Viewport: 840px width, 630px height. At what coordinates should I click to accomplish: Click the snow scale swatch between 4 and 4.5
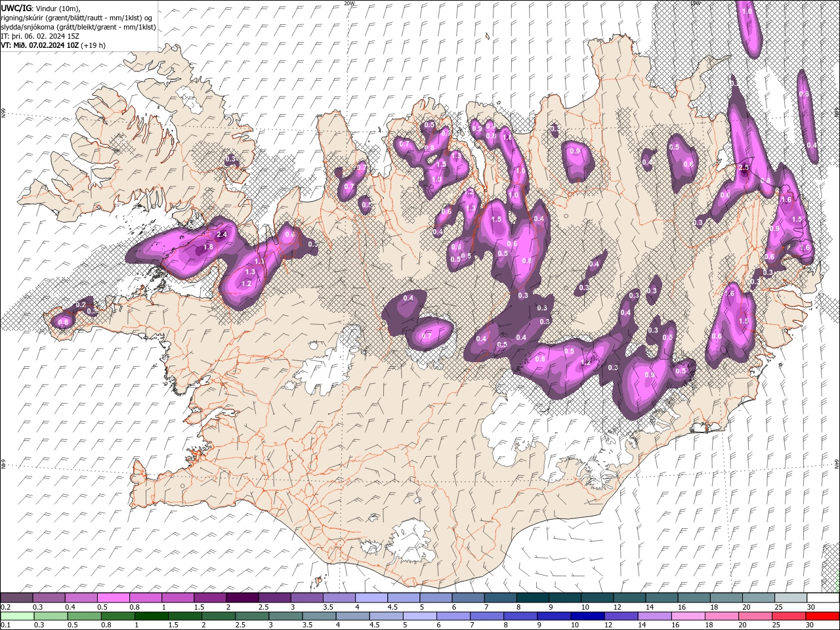(x=371, y=598)
